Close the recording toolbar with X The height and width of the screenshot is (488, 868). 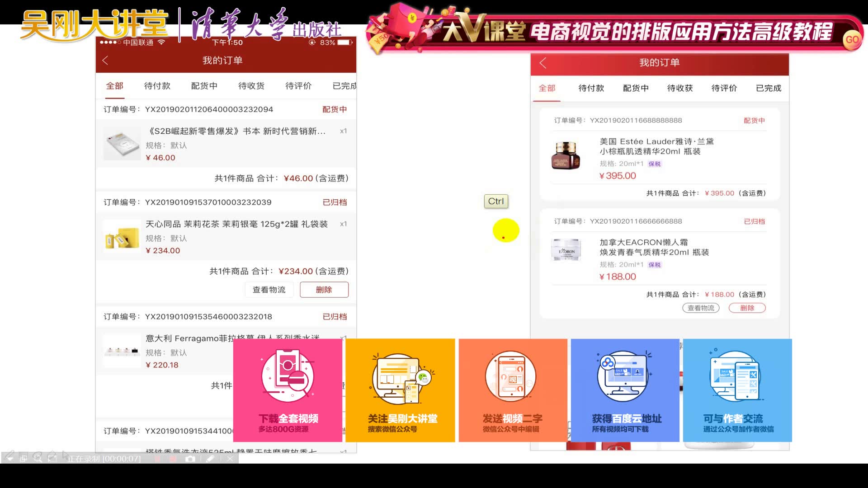point(230,459)
